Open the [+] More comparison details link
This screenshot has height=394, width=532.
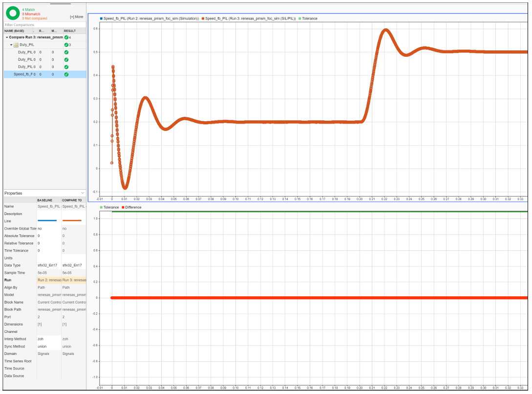tap(76, 17)
